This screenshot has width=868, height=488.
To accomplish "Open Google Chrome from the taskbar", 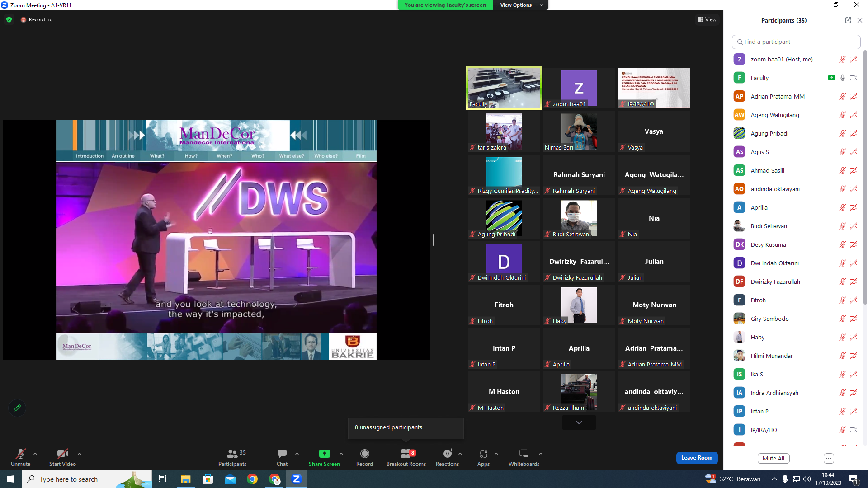I will pyautogui.click(x=252, y=479).
